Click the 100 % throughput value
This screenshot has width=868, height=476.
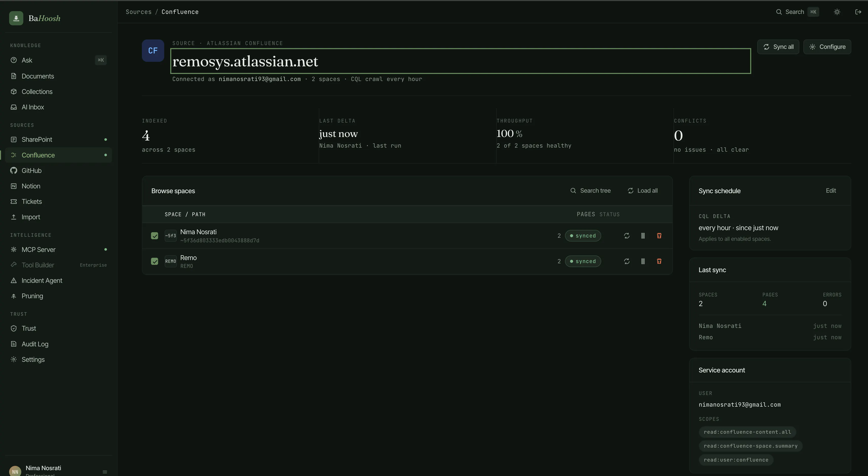pos(509,134)
